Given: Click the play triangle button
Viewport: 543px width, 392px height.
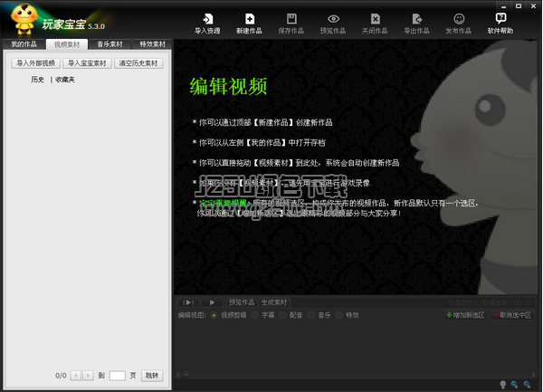Looking at the screenshot, I should coord(212,302).
